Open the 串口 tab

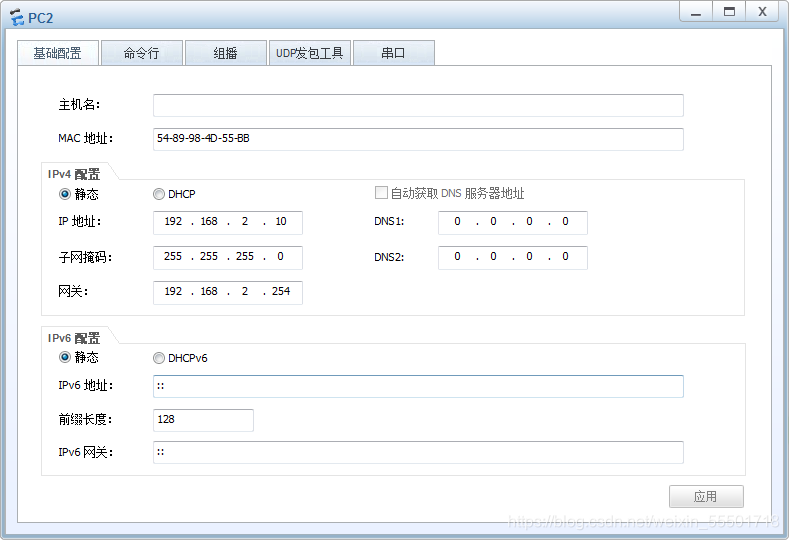tap(393, 53)
